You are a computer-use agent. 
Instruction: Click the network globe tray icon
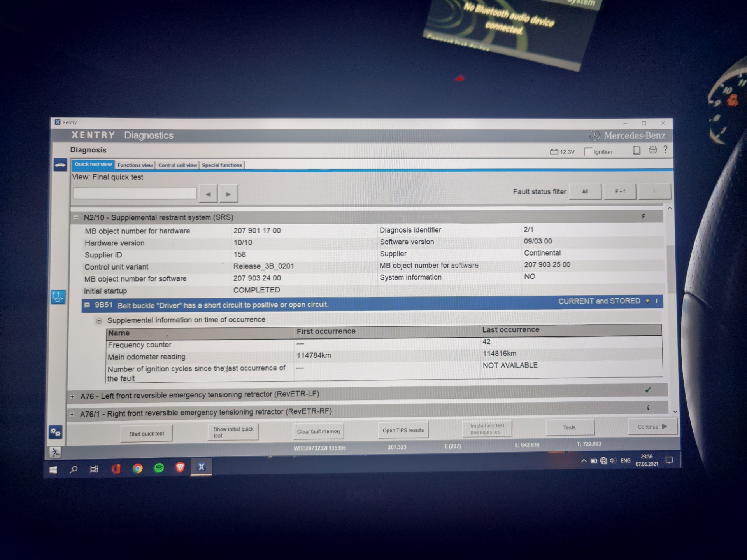click(603, 461)
